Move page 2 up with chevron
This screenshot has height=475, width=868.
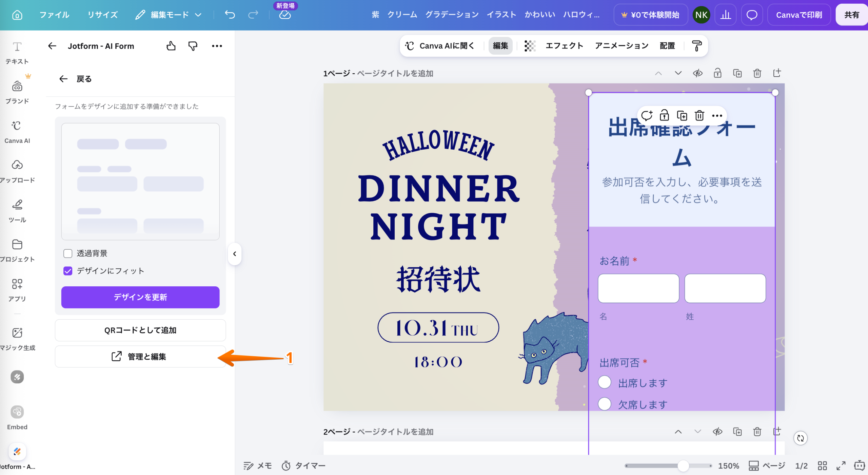(x=678, y=432)
